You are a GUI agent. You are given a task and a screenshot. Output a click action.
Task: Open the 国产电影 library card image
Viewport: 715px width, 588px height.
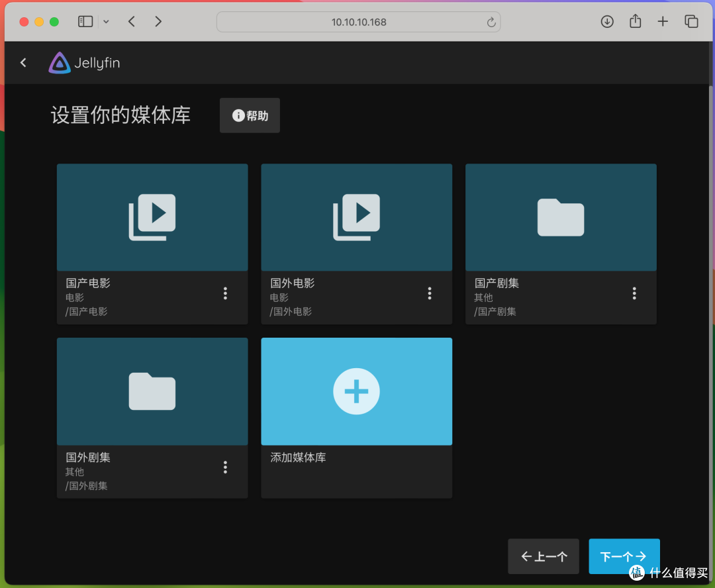click(152, 217)
